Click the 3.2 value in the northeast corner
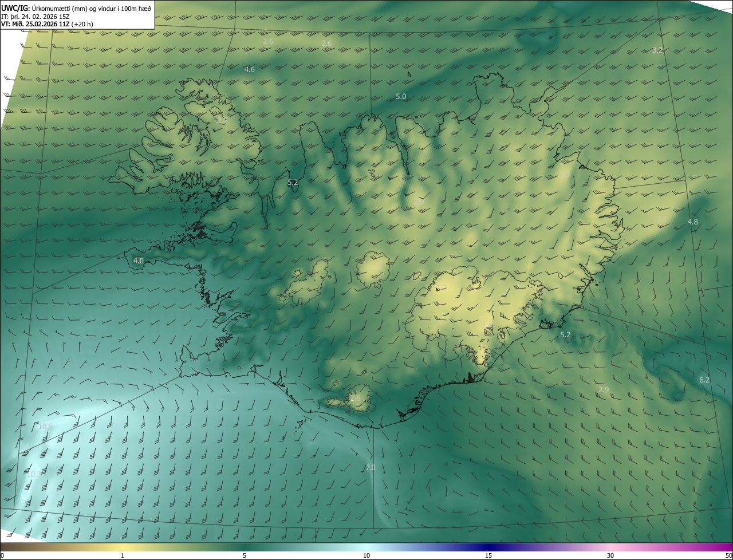 click(657, 50)
